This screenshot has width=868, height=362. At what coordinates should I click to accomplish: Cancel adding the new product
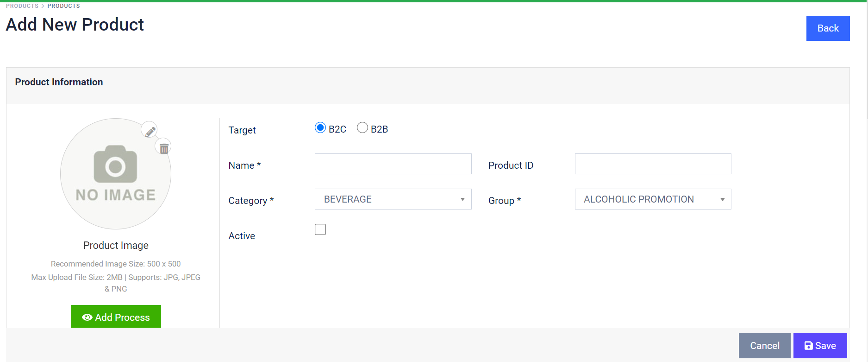(764, 345)
